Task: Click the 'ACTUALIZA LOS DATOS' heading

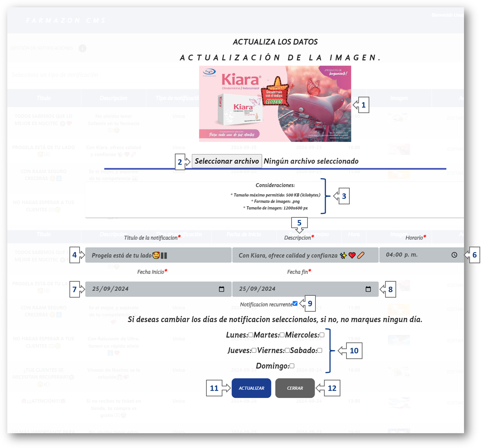Action: click(x=275, y=42)
